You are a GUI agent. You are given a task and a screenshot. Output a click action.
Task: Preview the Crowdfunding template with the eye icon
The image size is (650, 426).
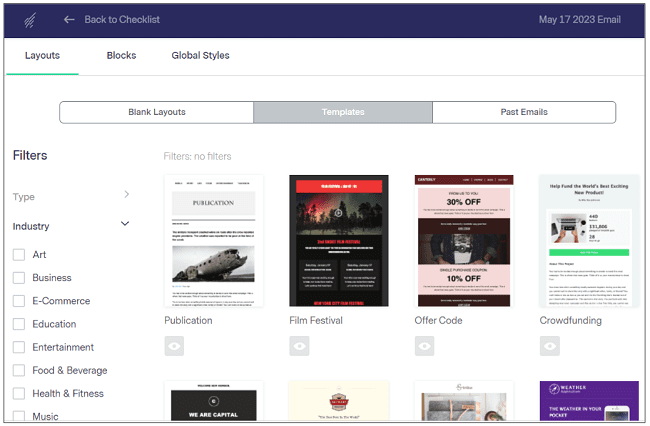point(550,346)
